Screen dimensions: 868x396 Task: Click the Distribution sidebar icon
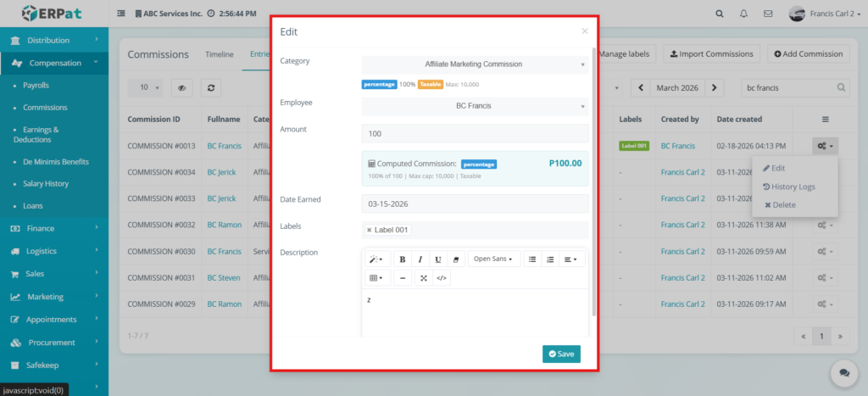click(x=15, y=41)
